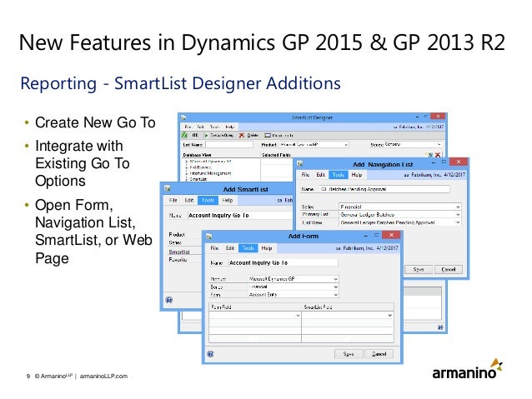Click the help icon at the bottom of Add Form
Image resolution: width=532 pixels, height=399 pixels.
coord(210,354)
